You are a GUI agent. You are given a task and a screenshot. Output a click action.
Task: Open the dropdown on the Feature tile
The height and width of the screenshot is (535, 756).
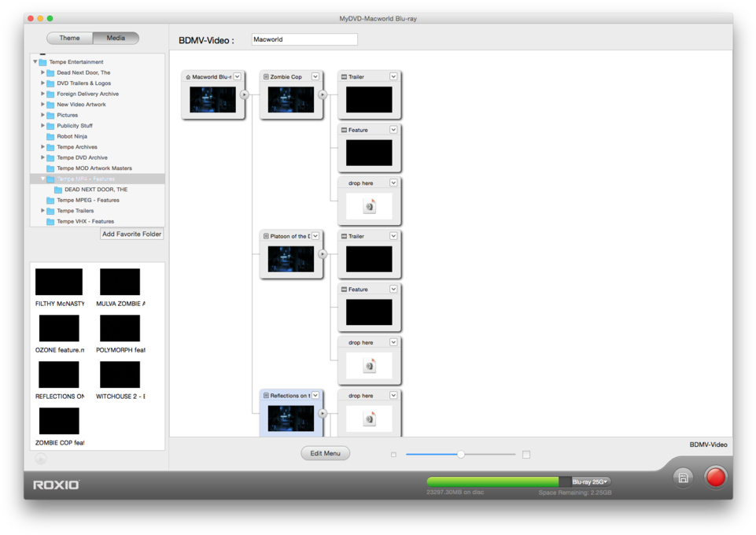(x=393, y=129)
